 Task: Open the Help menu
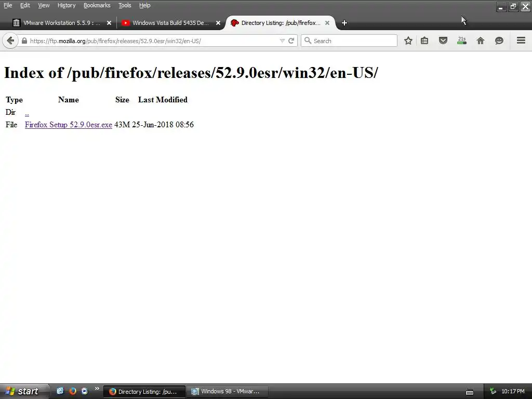(x=144, y=5)
